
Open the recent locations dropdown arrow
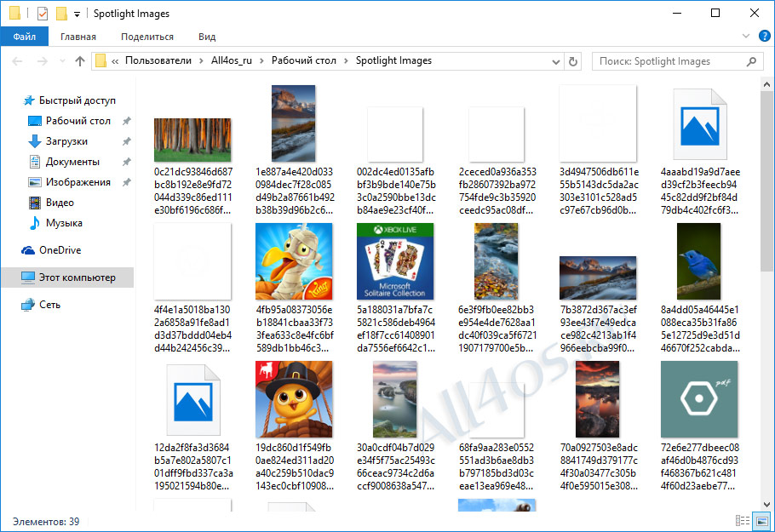tap(62, 61)
